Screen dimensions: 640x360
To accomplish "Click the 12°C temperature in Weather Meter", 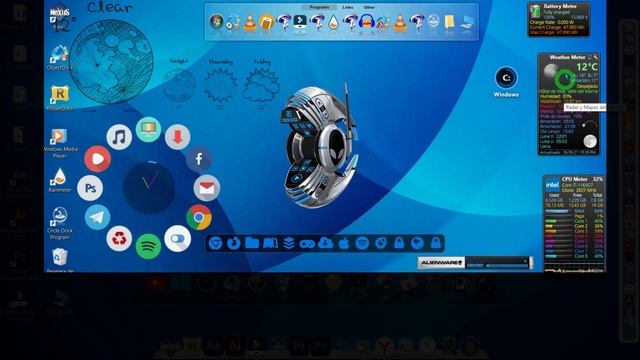I will (x=587, y=67).
